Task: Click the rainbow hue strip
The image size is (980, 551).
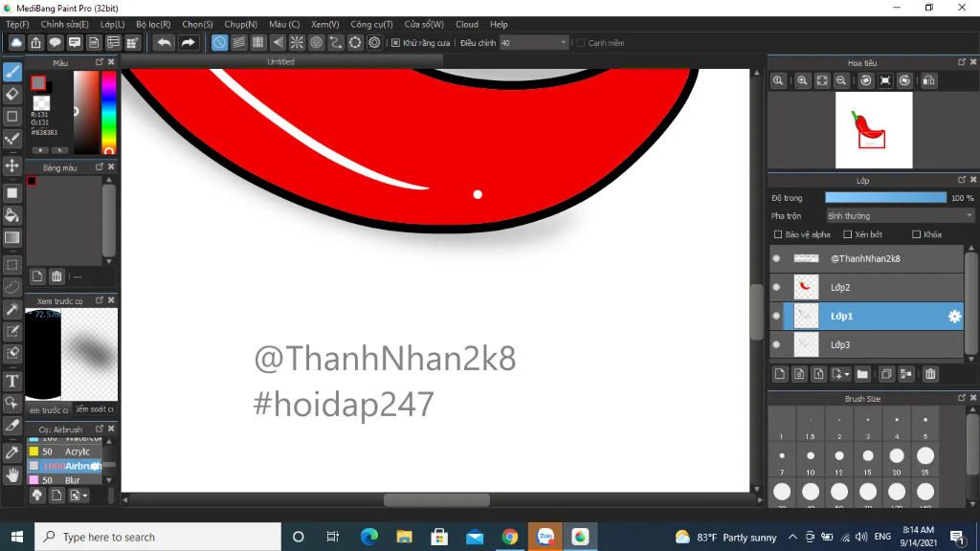Action: tap(109, 113)
